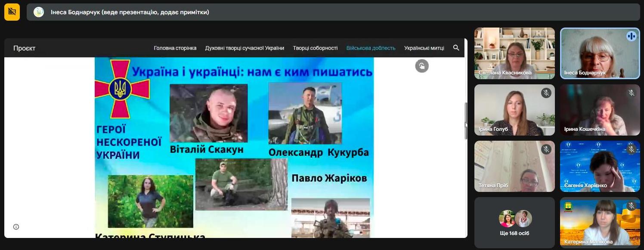644x250 pixels.
Task: Expand the Інеса Боднарчук presenter banner
Action: tap(130, 12)
